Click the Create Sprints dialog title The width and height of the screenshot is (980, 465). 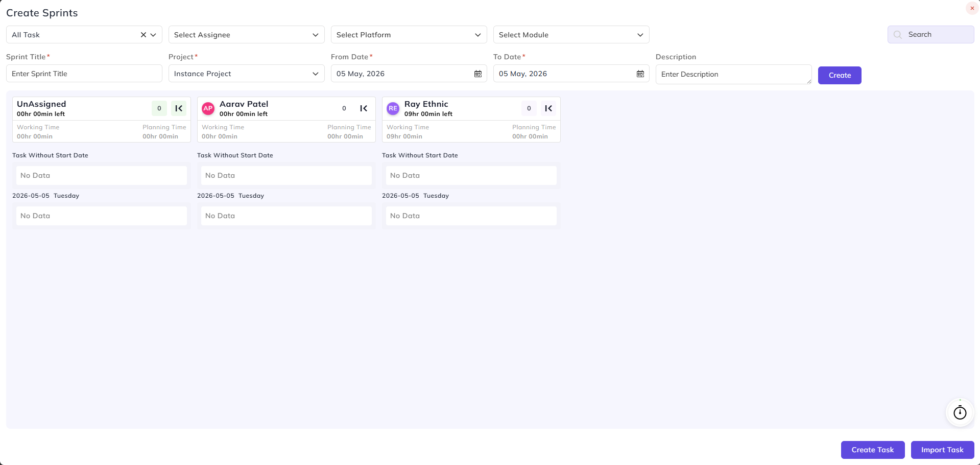42,13
